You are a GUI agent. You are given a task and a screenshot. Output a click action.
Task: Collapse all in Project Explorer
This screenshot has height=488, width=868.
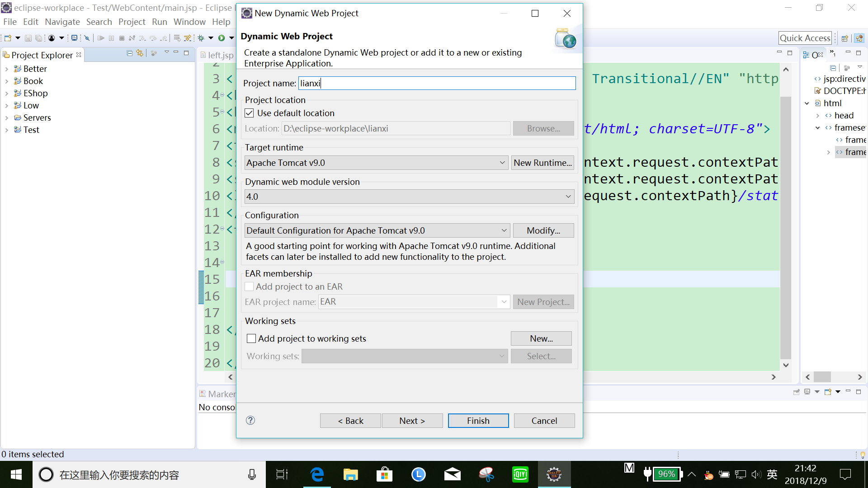pos(130,53)
